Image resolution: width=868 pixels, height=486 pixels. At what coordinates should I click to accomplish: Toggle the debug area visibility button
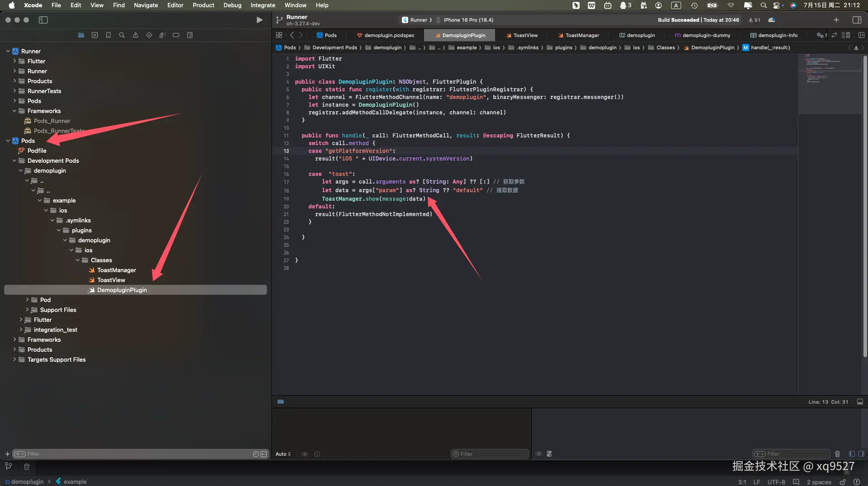(x=860, y=401)
